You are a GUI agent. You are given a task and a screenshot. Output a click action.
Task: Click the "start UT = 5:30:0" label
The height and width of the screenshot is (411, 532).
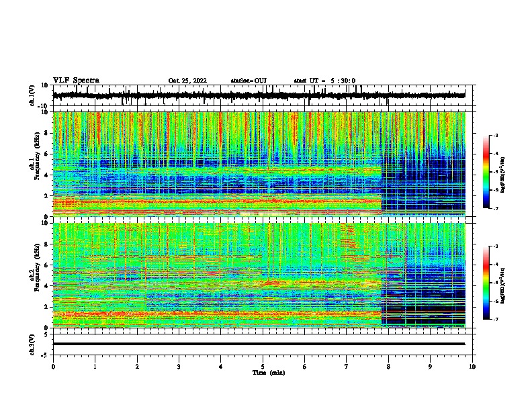324,81
